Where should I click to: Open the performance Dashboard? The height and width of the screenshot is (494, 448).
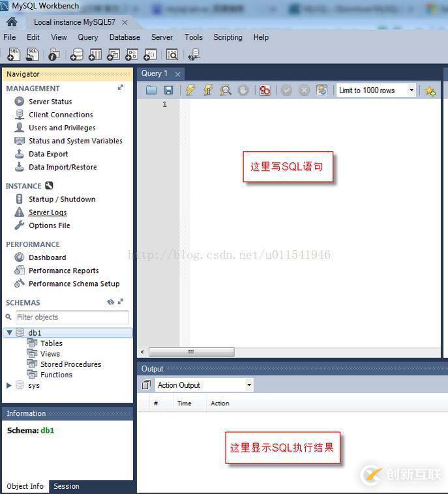(48, 257)
